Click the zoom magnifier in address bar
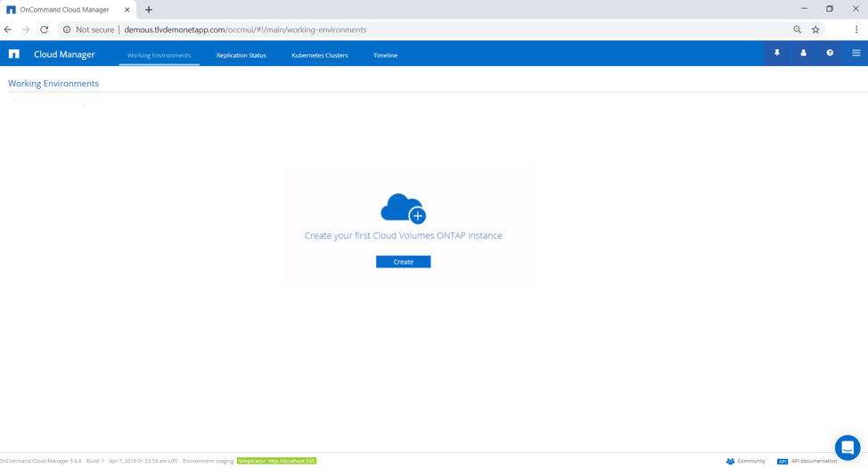The width and height of the screenshot is (868, 468). click(797, 29)
